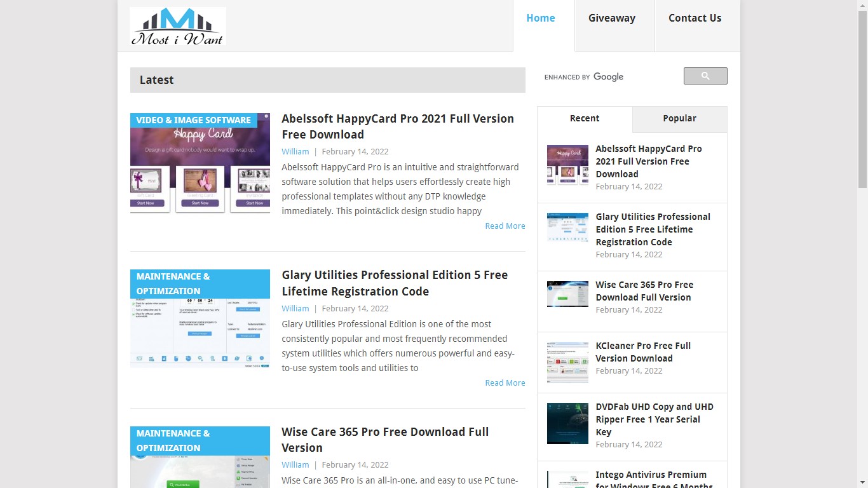Switch to the Recent sidebar tab

pos(585,119)
